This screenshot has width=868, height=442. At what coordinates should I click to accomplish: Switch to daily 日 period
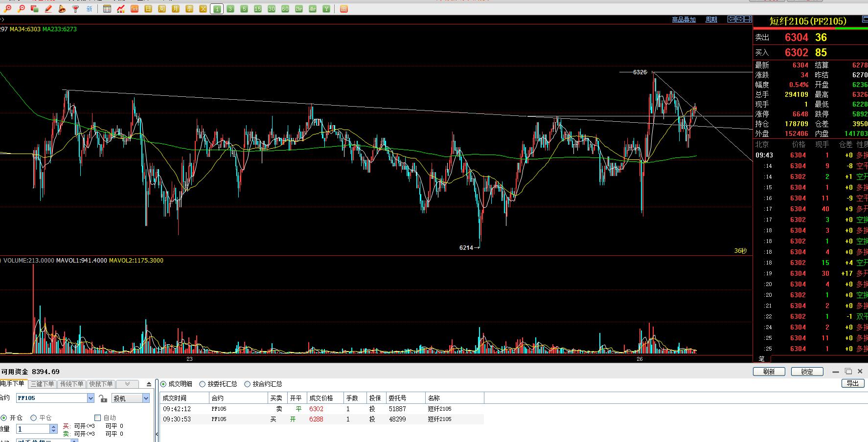tap(148, 9)
